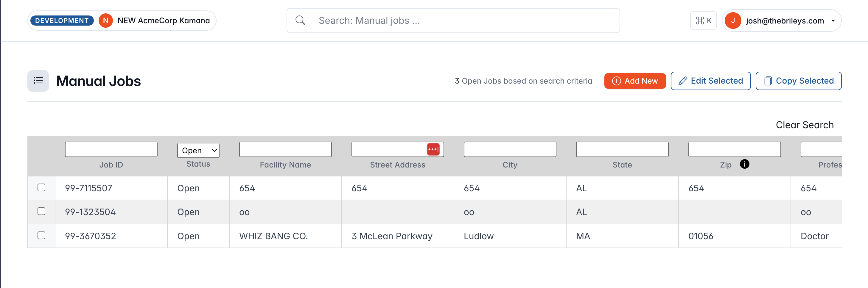Select the NEW AcmeCorp Kamana workspace label

[164, 20]
